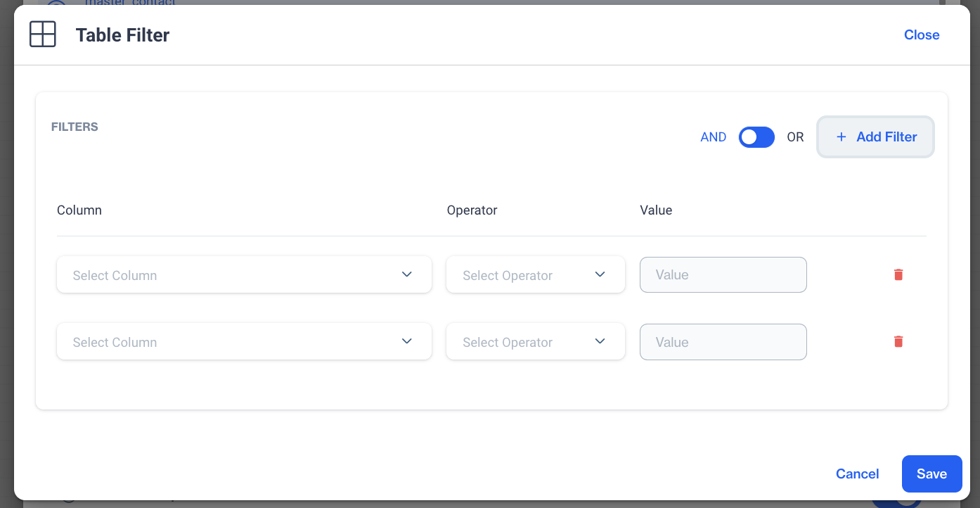Open the second Select Operator dropdown
Image resolution: width=980 pixels, height=508 pixels.
[x=536, y=341]
